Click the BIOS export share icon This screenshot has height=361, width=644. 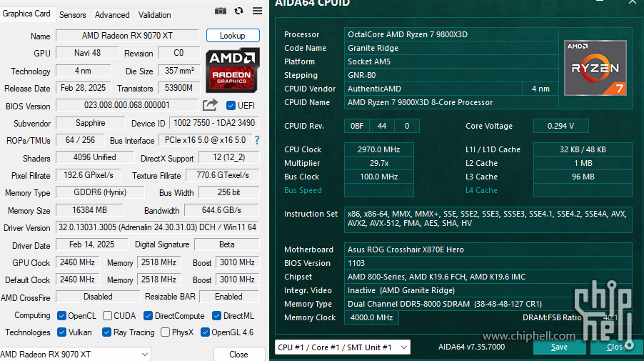click(x=210, y=105)
